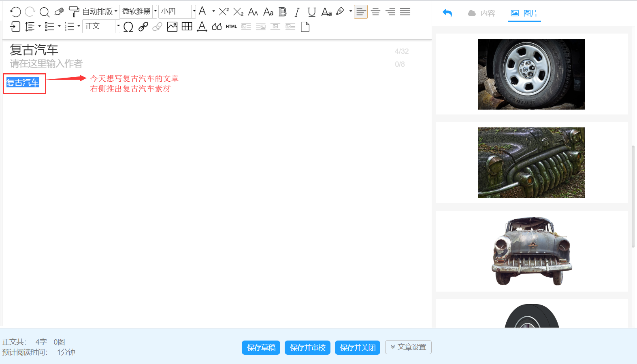Click the highlighted 复古汽车 body text
Image resolution: width=637 pixels, height=364 pixels.
23,83
